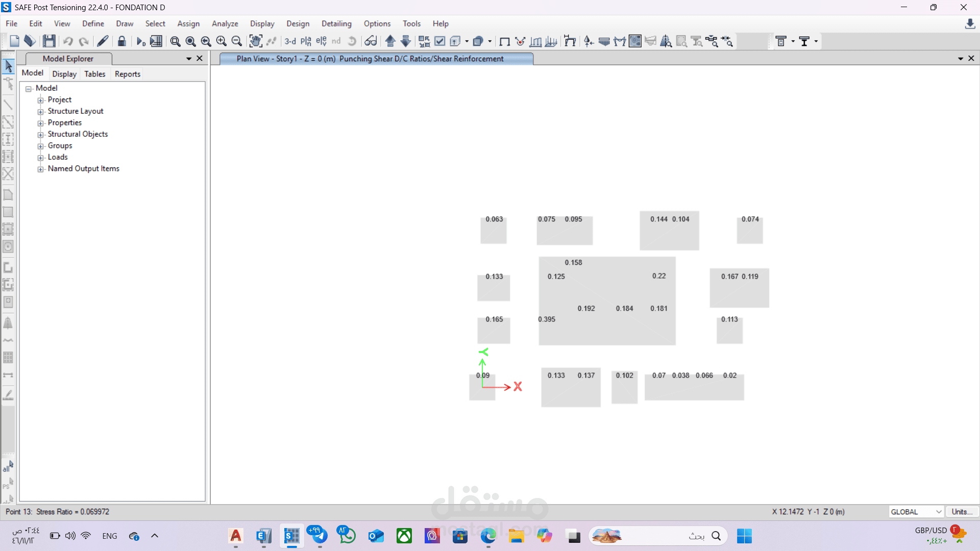Expand the Loads tree node
The height and width of the screenshot is (551, 980).
(x=40, y=158)
